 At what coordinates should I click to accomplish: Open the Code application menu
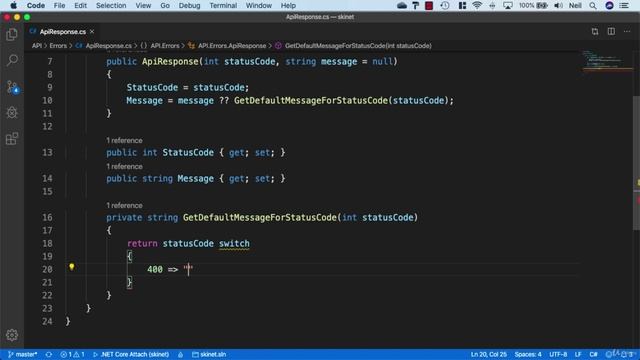tap(36, 5)
